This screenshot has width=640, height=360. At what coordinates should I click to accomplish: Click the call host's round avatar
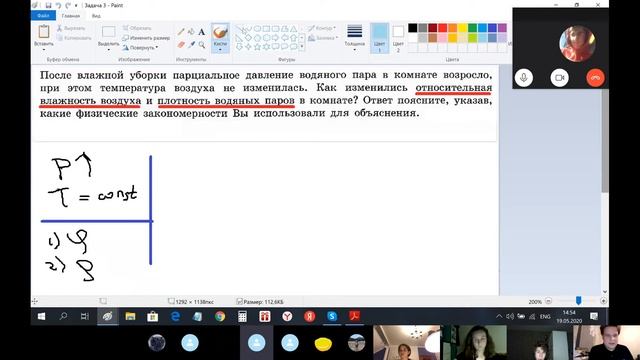click(x=577, y=44)
